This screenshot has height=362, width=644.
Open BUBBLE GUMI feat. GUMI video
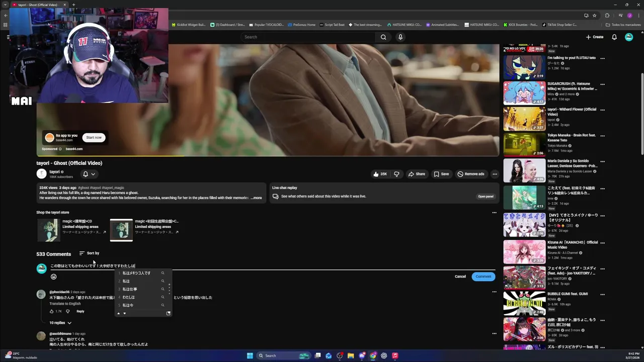coord(524,303)
